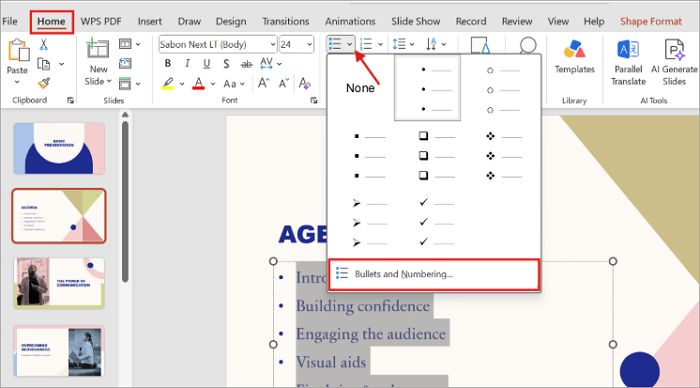Open the Section icon
The width and height of the screenshot is (700, 388).
click(125, 83)
